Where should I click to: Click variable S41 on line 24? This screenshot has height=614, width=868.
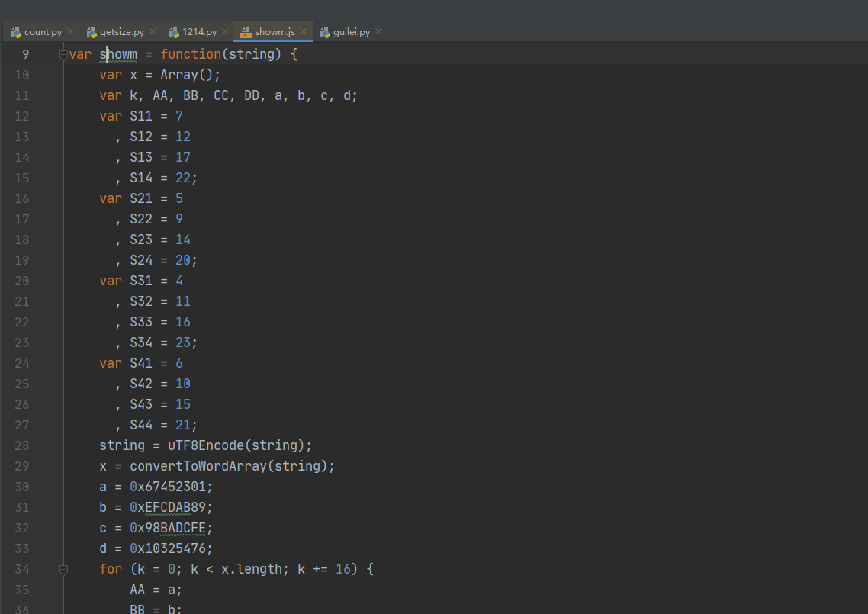click(x=141, y=363)
